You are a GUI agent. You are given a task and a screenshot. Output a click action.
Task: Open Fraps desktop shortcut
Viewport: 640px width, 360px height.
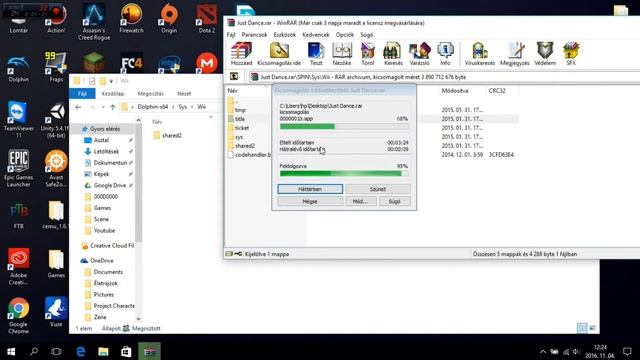(x=56, y=67)
